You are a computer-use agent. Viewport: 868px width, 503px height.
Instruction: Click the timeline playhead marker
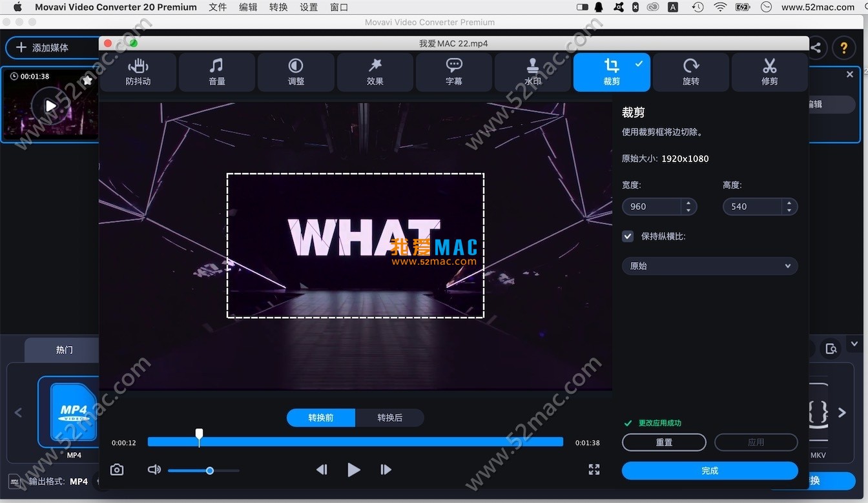coord(199,437)
